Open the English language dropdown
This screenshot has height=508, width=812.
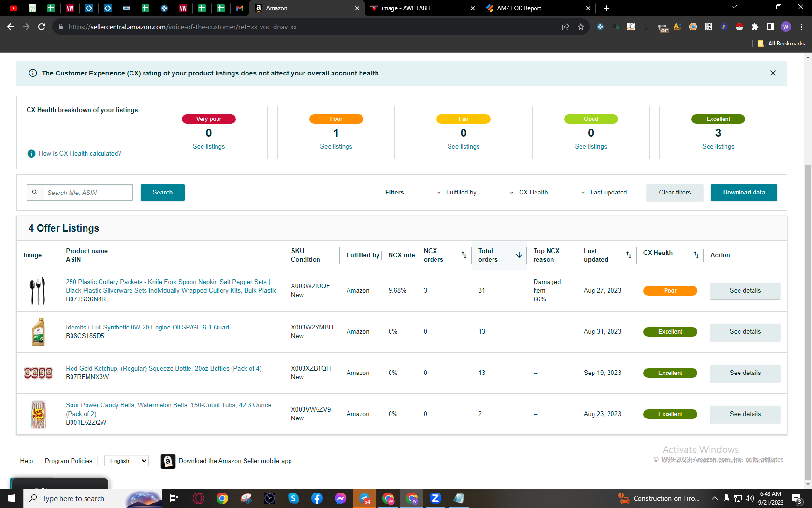(126, 461)
